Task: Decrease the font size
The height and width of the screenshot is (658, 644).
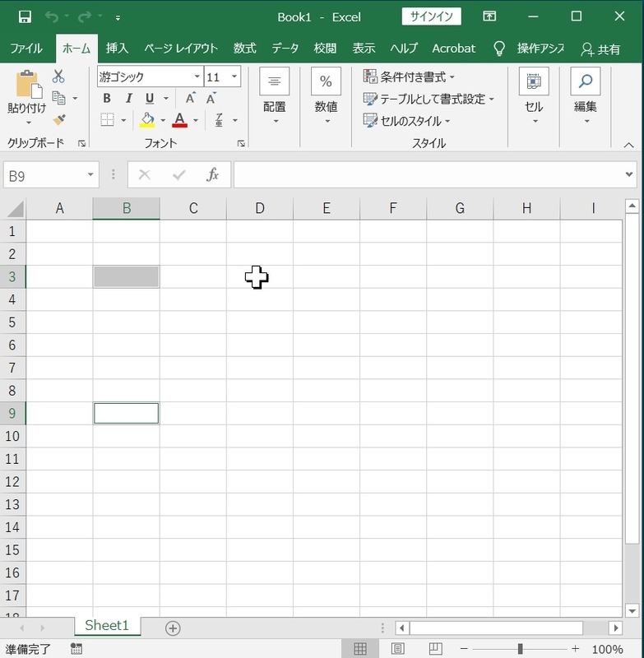Action: pos(211,98)
